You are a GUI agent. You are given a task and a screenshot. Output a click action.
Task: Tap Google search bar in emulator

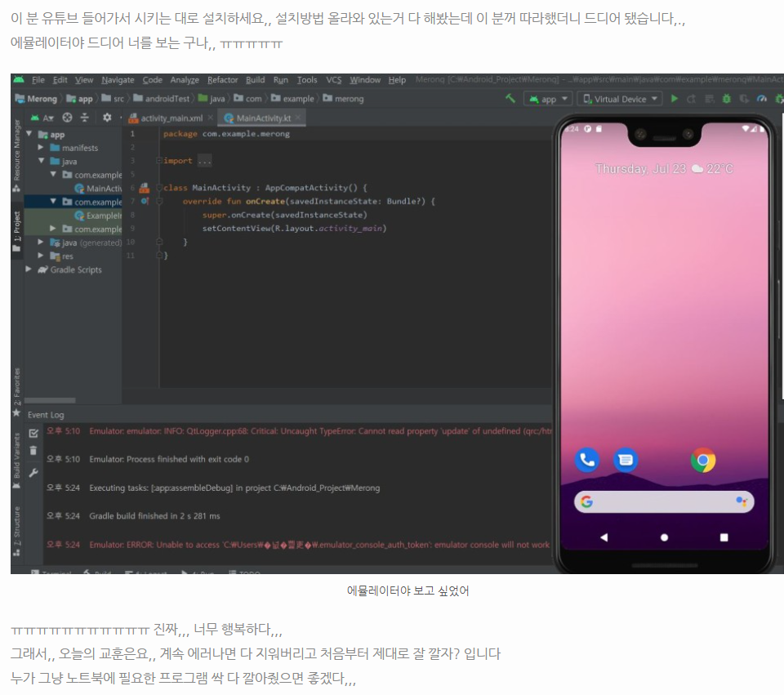pyautogui.click(x=663, y=501)
